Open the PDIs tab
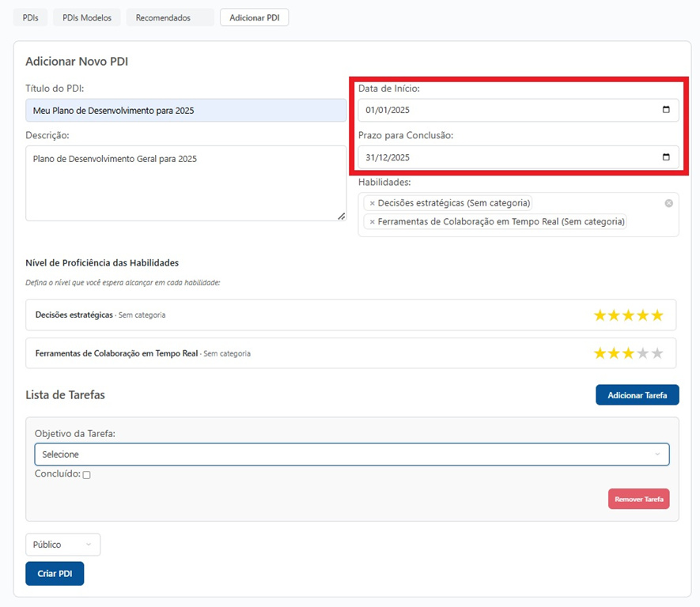Viewport: 700px width, 607px height. 31,17
